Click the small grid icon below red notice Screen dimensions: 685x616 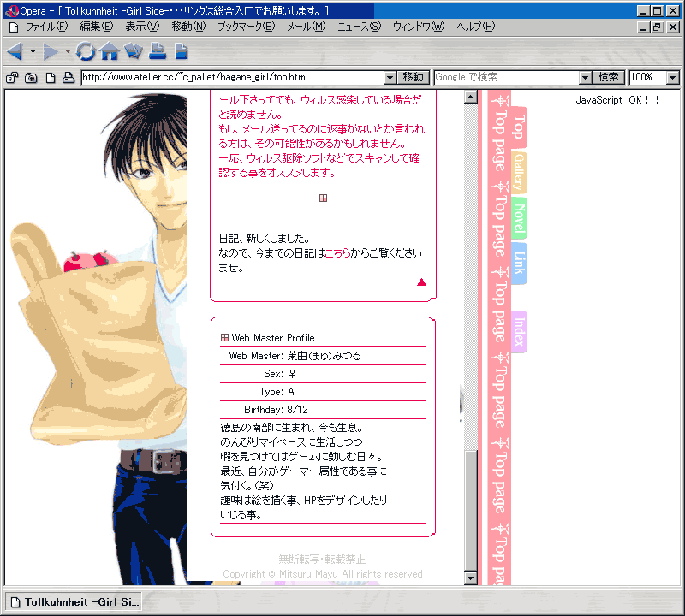(x=323, y=198)
